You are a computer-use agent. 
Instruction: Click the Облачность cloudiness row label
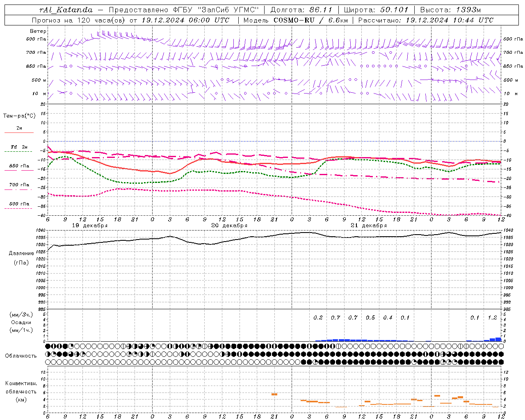coord(21,356)
